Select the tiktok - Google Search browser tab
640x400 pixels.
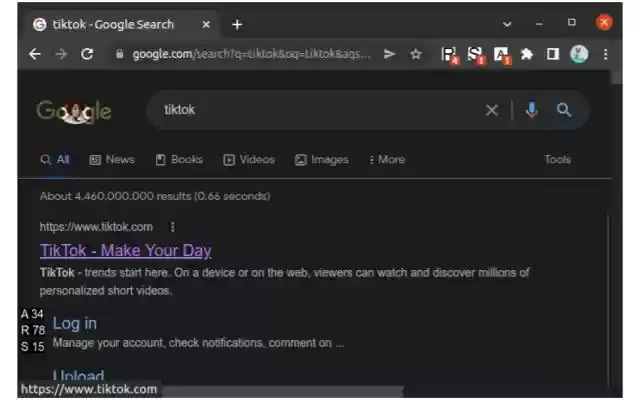coord(122,24)
